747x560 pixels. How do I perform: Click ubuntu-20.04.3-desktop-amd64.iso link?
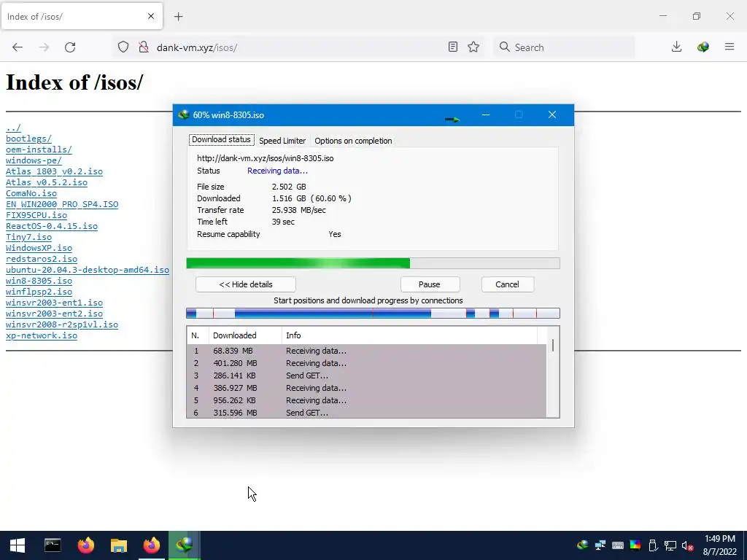coord(88,270)
